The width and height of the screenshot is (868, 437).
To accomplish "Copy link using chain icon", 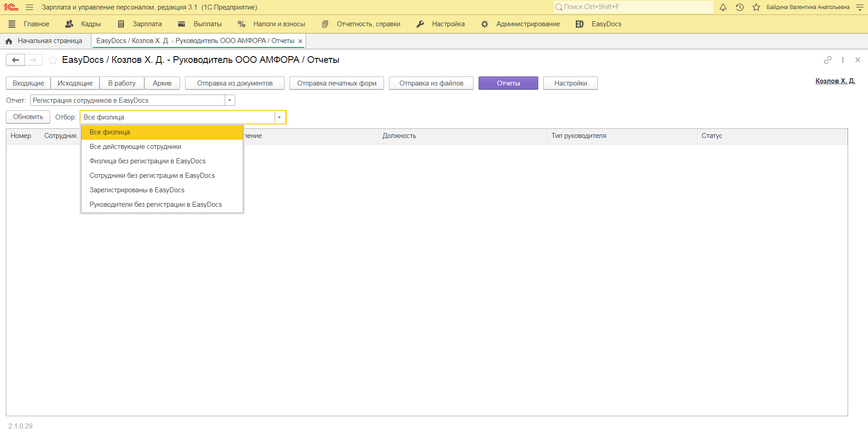I will click(x=827, y=60).
